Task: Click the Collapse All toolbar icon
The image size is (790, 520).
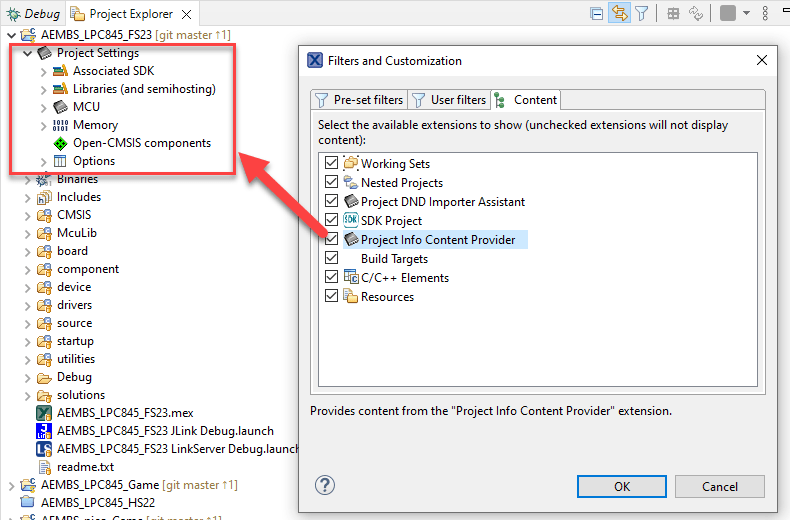Action: click(597, 14)
